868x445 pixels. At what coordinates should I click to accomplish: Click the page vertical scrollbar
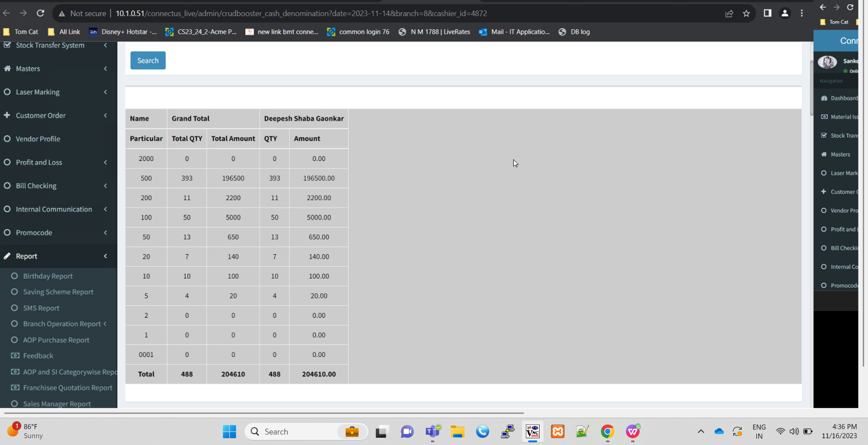[812, 87]
